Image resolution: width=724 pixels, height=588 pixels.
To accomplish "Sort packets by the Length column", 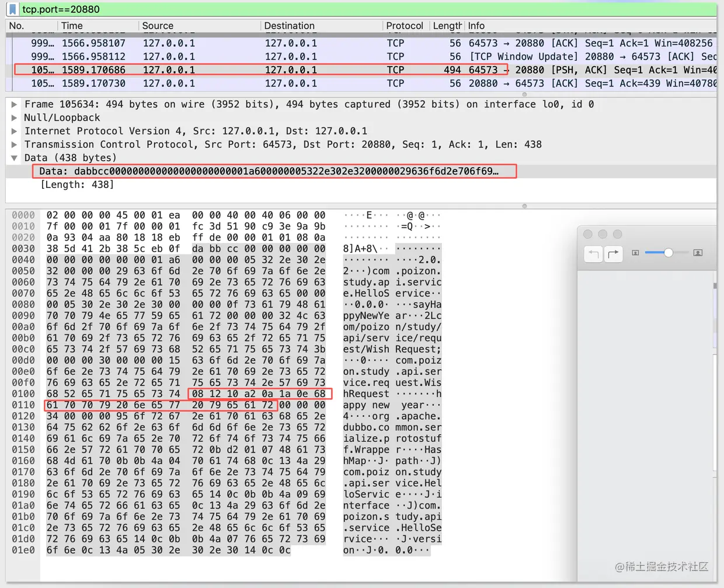I will pyautogui.click(x=447, y=26).
